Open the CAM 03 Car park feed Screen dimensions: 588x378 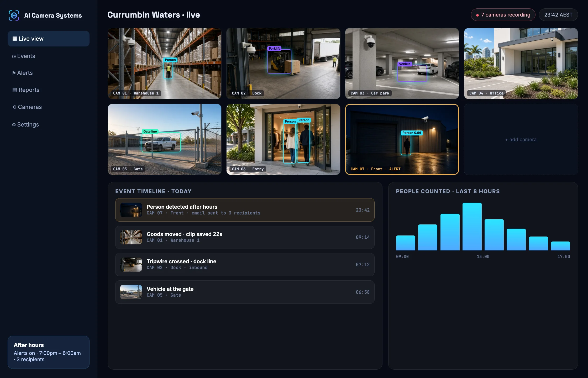(402, 64)
